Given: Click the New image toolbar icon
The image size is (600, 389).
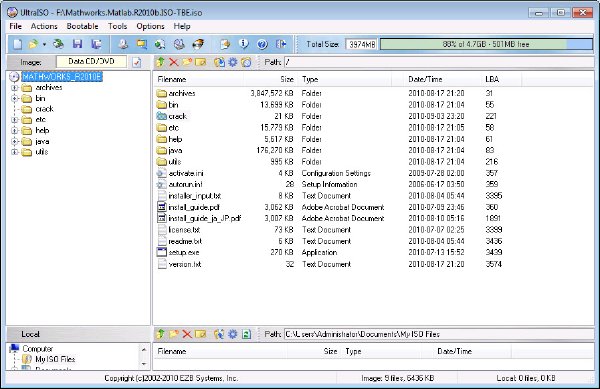Looking at the screenshot, I should click(18, 44).
